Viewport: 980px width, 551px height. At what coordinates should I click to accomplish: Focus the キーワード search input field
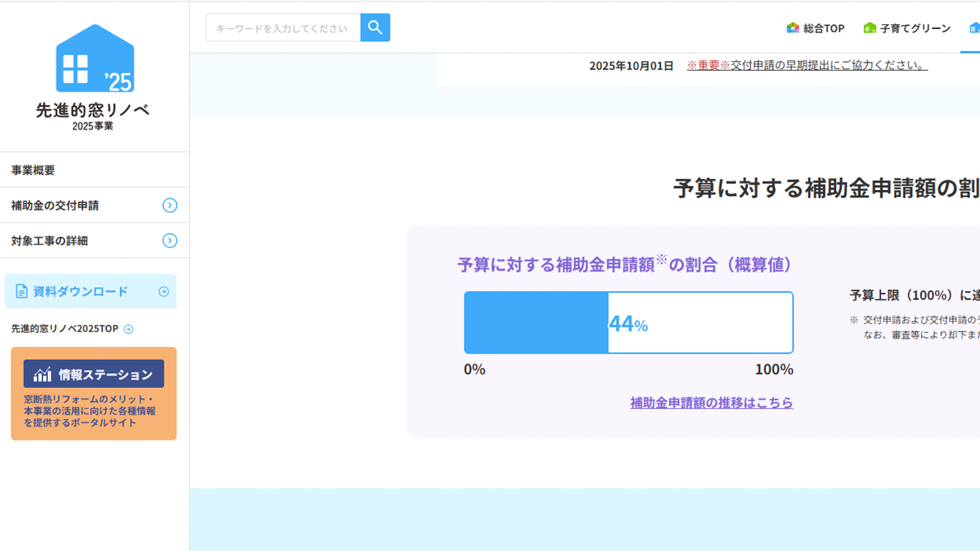(283, 28)
